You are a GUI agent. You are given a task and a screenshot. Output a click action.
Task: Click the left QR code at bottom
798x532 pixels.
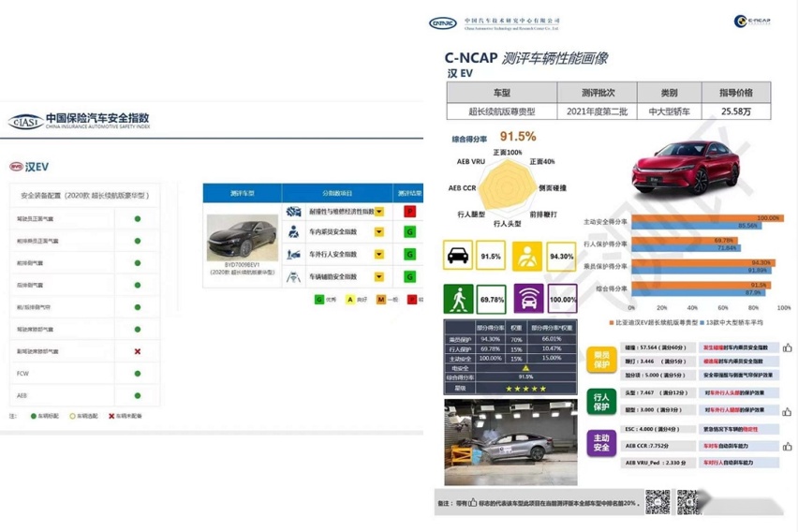(x=658, y=502)
